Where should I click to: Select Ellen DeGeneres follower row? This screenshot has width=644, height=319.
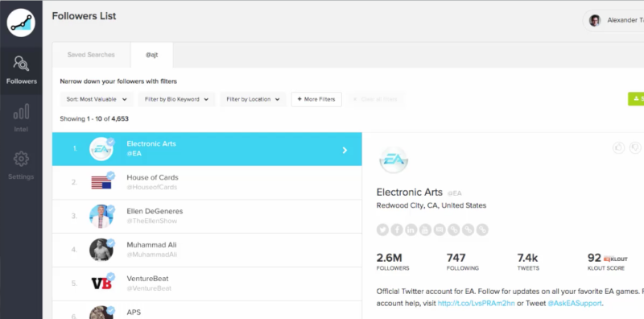tap(207, 216)
